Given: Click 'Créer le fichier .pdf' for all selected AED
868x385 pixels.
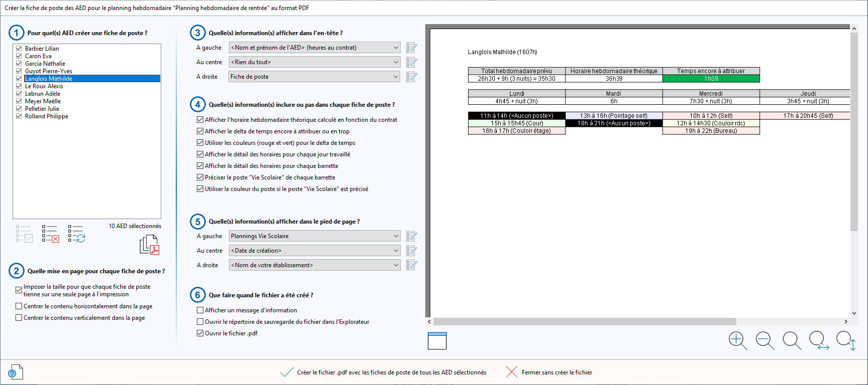Looking at the screenshot, I should [391, 372].
